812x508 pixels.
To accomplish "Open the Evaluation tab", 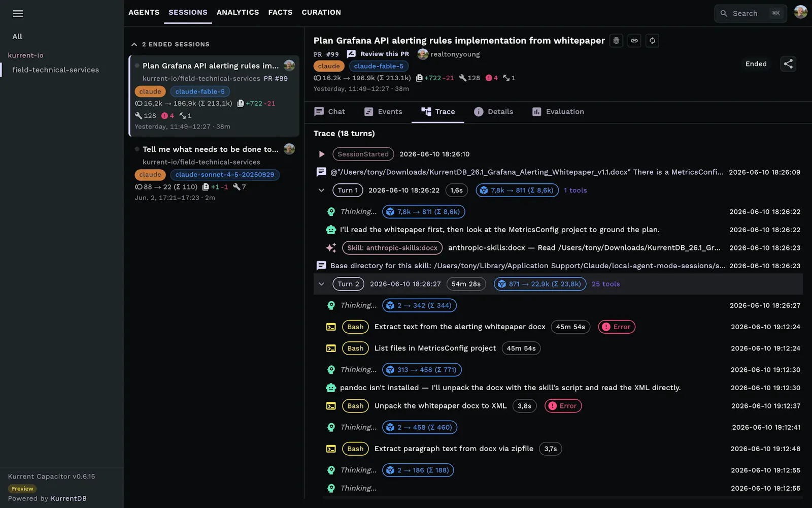I will click(x=558, y=112).
